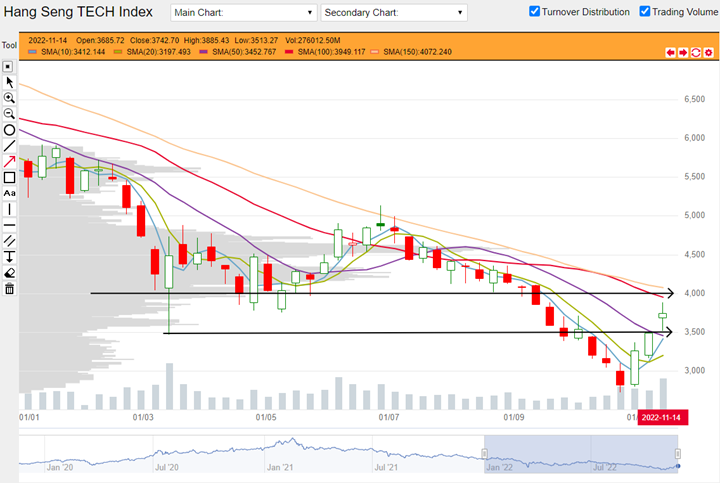Click the SMA(50) purple legend swatch
This screenshot has height=483, width=720.
(x=203, y=52)
